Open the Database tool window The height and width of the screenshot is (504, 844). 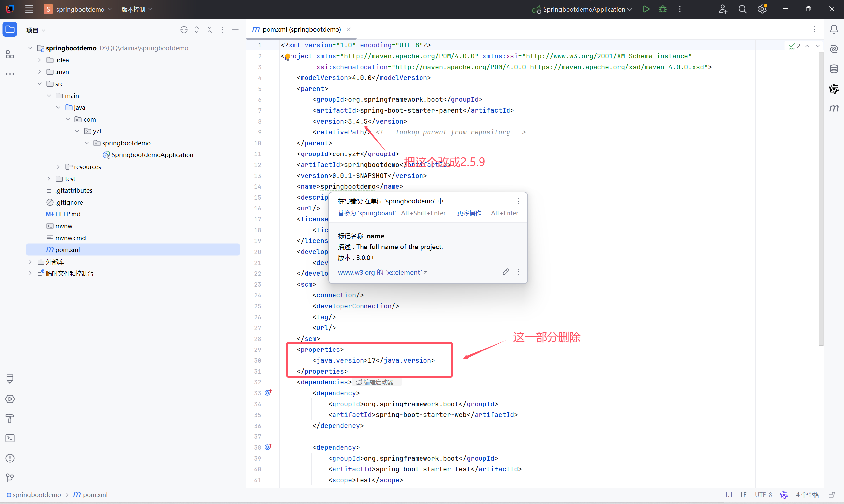point(834,69)
